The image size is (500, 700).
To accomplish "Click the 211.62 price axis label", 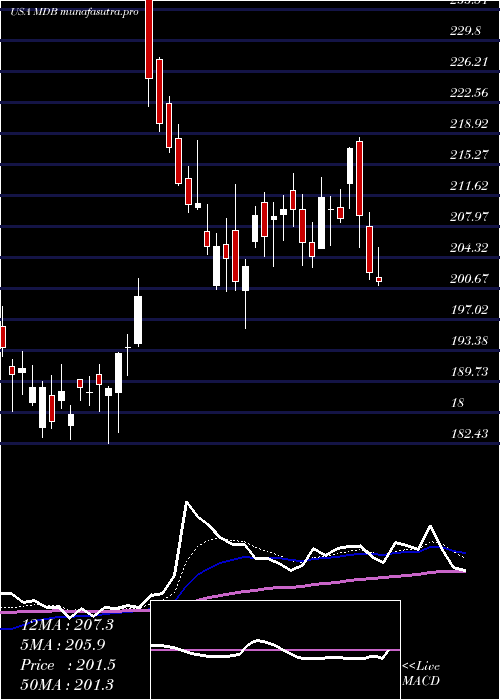I will [469, 186].
